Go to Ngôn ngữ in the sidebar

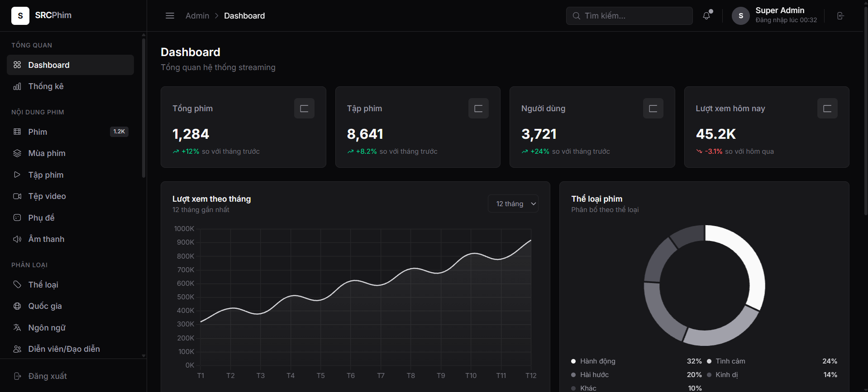70,327
